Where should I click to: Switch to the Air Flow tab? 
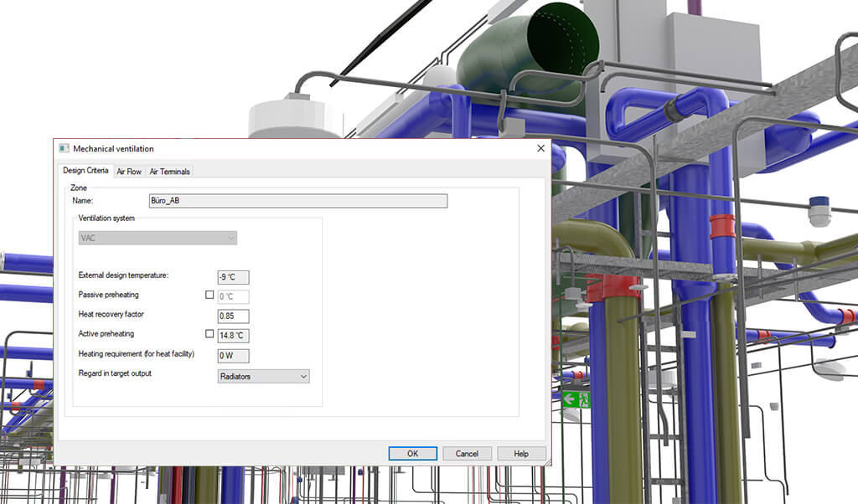point(129,171)
